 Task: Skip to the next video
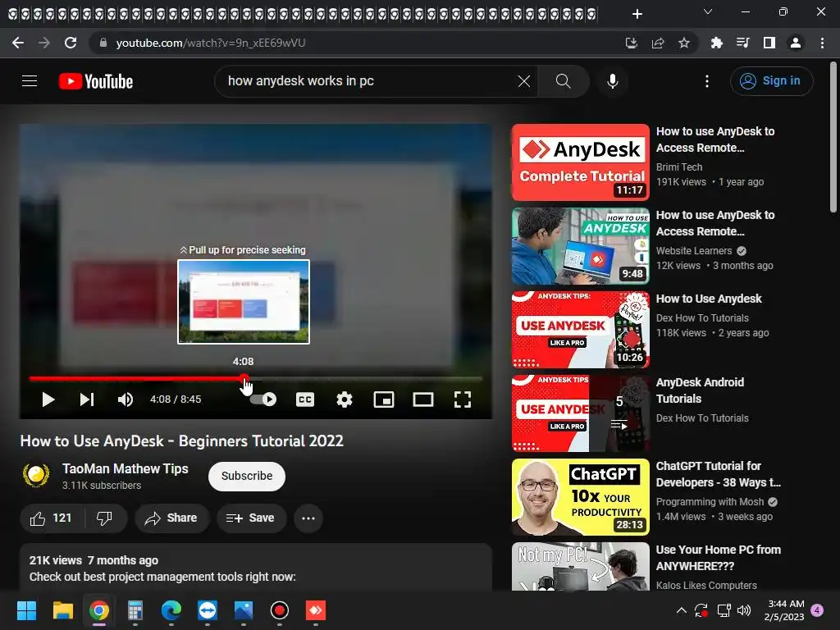pyautogui.click(x=87, y=399)
